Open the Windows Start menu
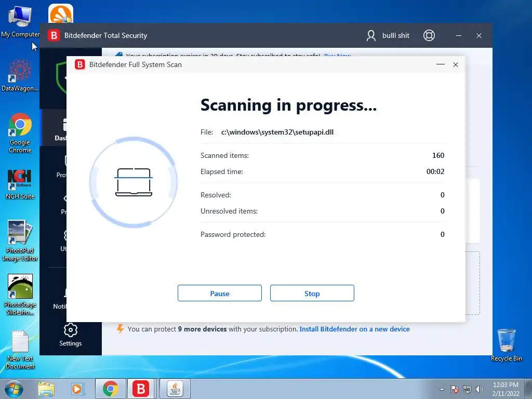 coord(14,389)
